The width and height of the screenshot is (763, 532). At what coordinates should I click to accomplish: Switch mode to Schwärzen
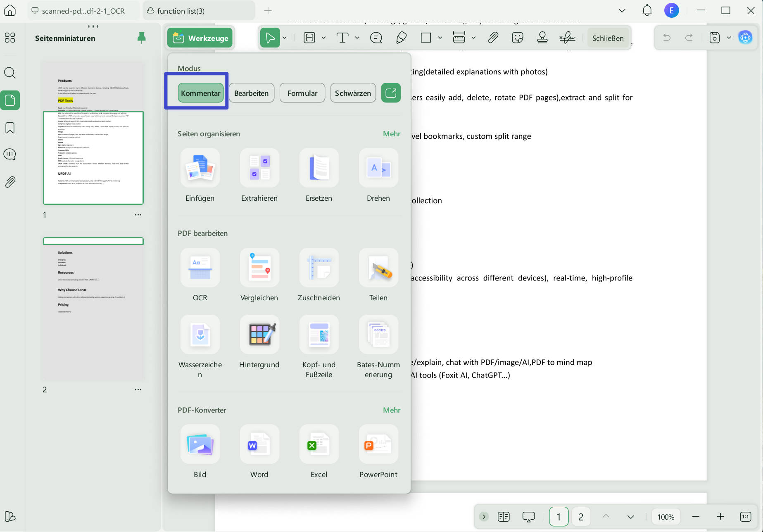coord(353,93)
